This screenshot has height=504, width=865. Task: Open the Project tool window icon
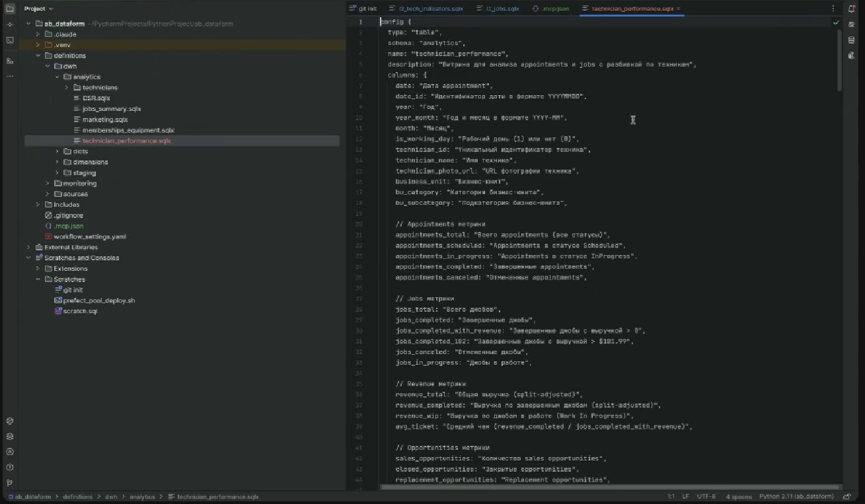point(10,9)
